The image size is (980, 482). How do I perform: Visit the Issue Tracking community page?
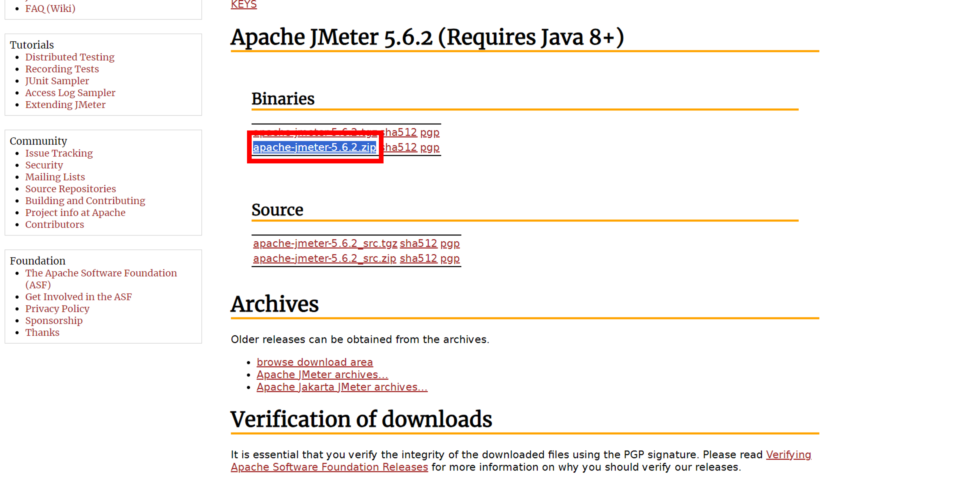[59, 153]
